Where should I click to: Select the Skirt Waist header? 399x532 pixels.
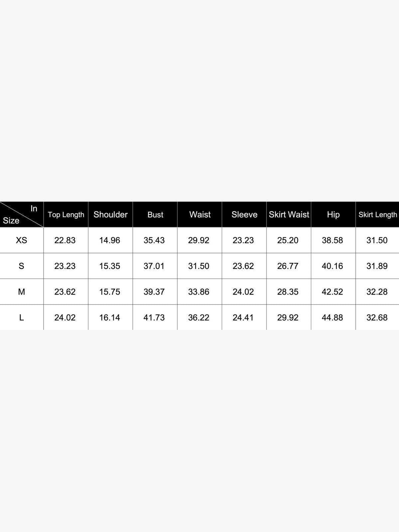(289, 214)
